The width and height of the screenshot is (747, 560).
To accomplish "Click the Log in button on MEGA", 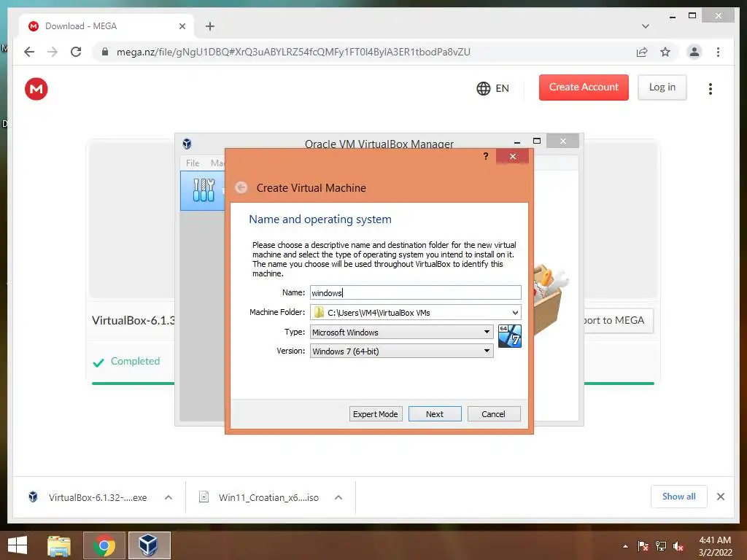I will tap(662, 87).
